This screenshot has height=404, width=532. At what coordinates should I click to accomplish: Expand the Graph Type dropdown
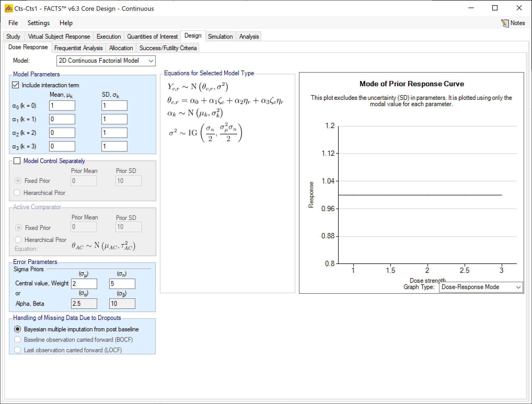click(x=481, y=287)
